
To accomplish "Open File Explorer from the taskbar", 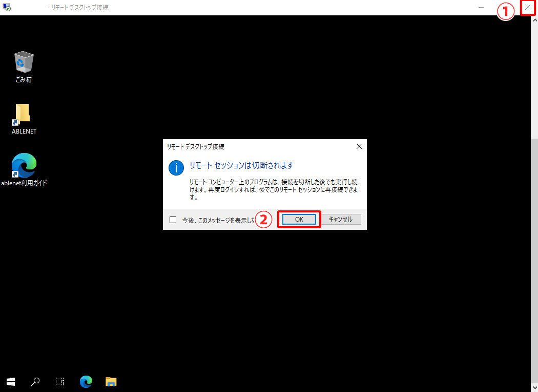I will click(x=111, y=381).
